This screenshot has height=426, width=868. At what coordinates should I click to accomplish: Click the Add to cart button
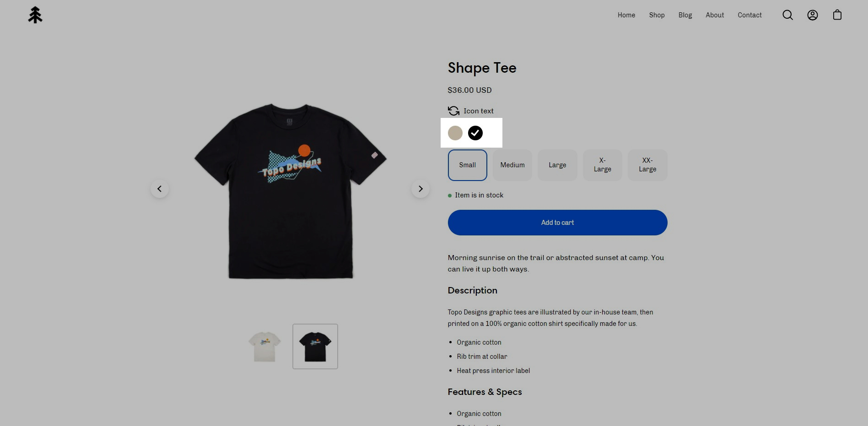557,223
